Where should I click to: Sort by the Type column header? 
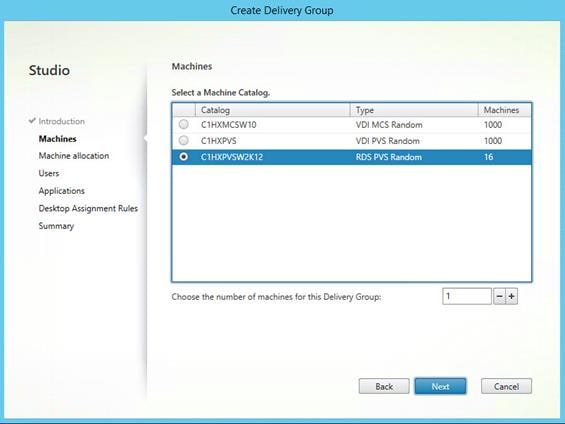tap(414, 110)
